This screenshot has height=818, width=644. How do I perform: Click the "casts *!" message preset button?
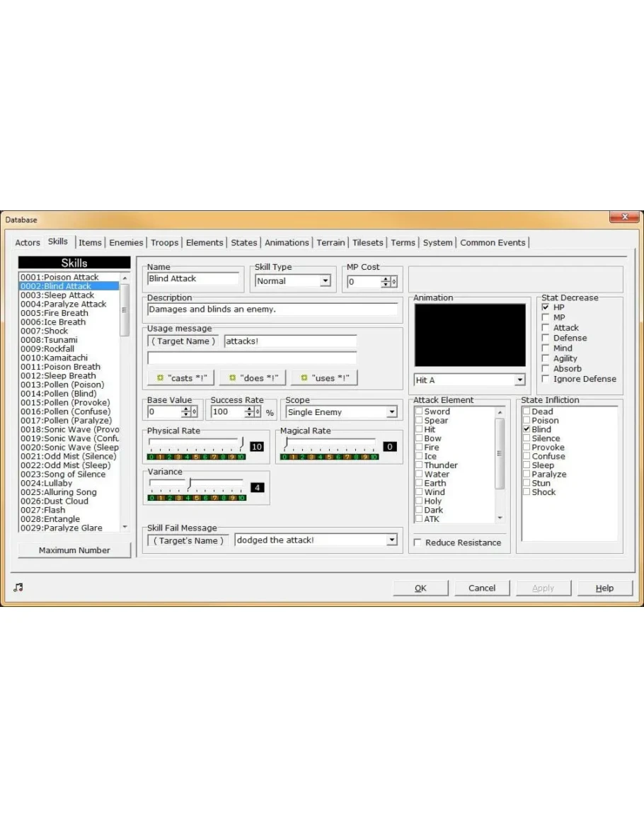click(x=181, y=378)
